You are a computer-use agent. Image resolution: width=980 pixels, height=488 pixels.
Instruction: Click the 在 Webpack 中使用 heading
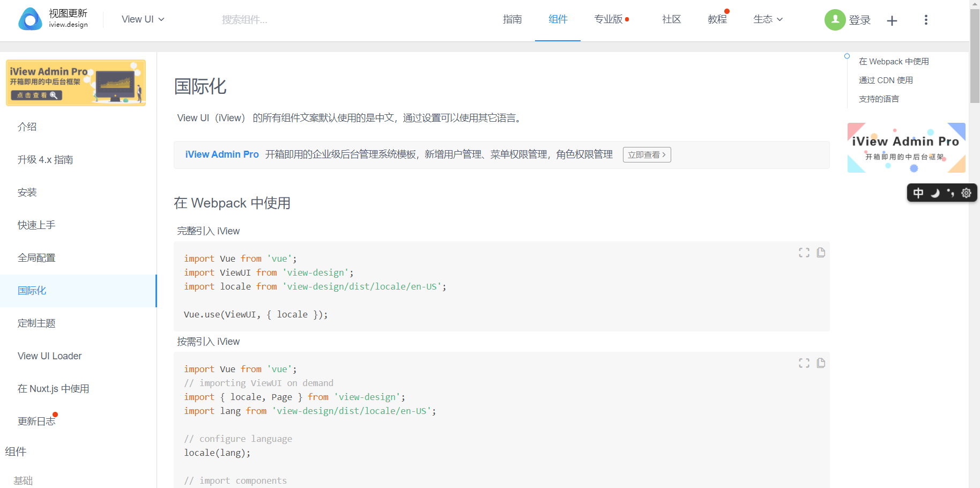tap(232, 203)
